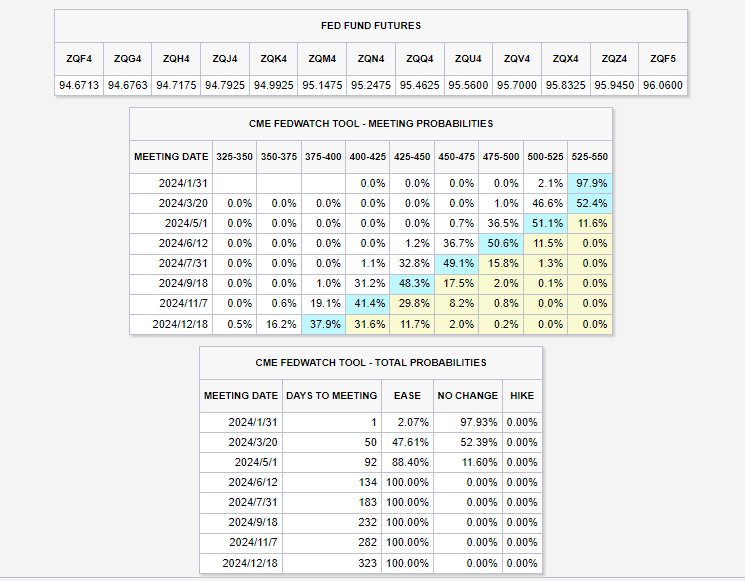Click the 95.9450 futures price

point(614,86)
